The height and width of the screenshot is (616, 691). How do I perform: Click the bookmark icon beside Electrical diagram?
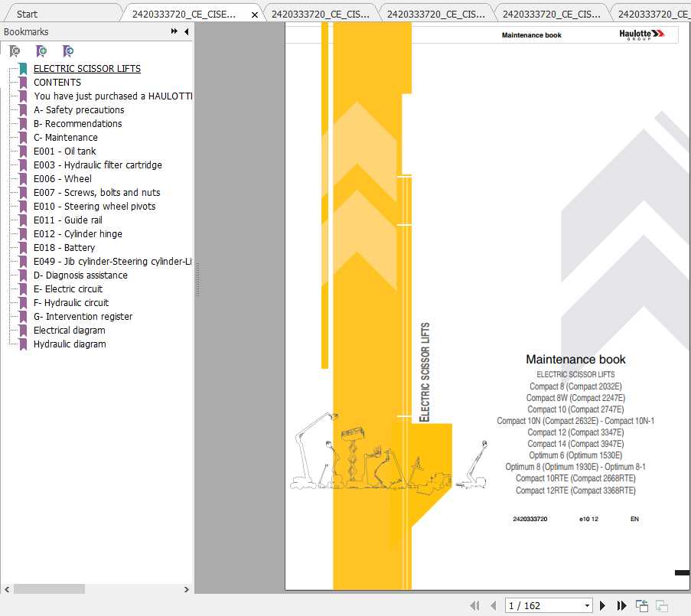coord(23,330)
